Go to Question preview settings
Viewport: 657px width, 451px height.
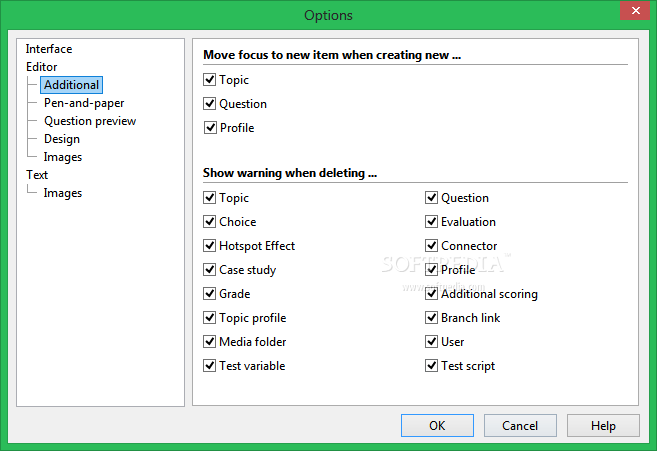(x=90, y=121)
